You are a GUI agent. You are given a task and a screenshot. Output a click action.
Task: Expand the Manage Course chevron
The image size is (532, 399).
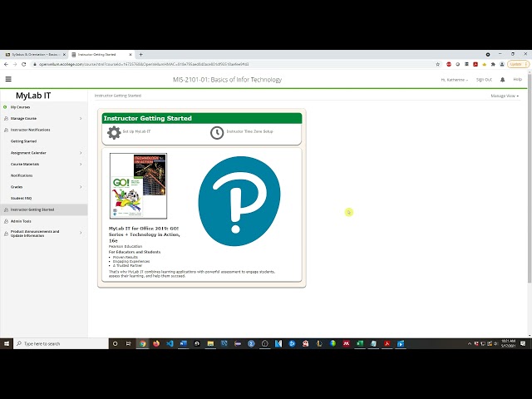click(81, 118)
